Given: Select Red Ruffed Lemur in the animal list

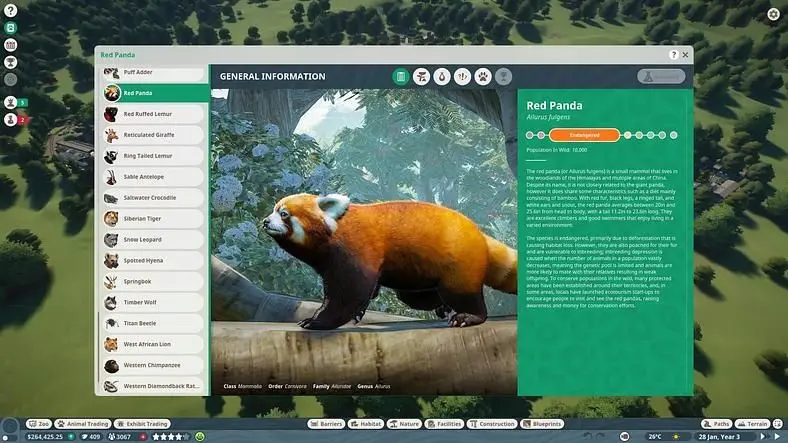Looking at the screenshot, I should 153,114.
